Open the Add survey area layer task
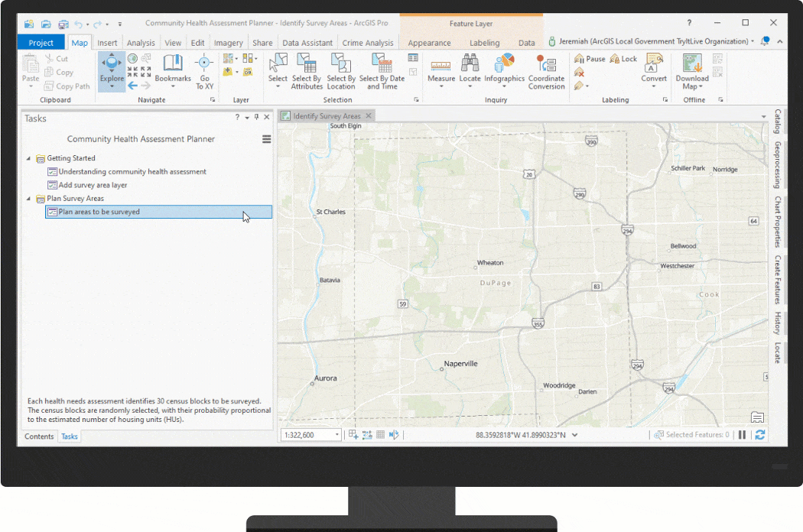The image size is (803, 532). tap(87, 185)
